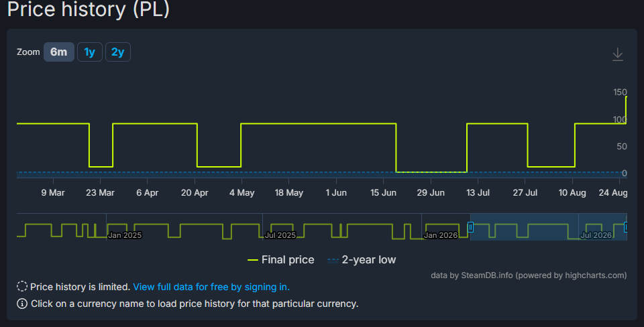
Task: Click the Jan 2025 area in navigator
Action: (125, 235)
